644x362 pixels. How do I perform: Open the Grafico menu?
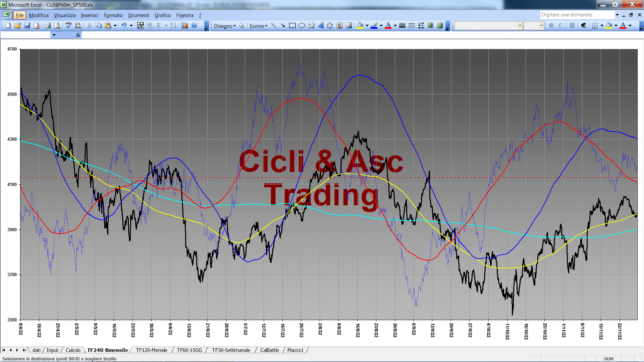click(x=163, y=15)
